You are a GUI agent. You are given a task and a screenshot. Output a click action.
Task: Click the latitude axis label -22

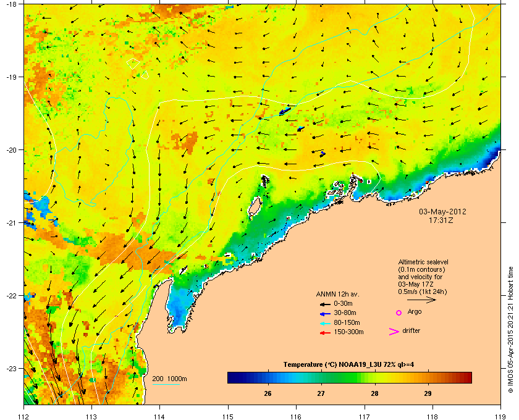11,296
